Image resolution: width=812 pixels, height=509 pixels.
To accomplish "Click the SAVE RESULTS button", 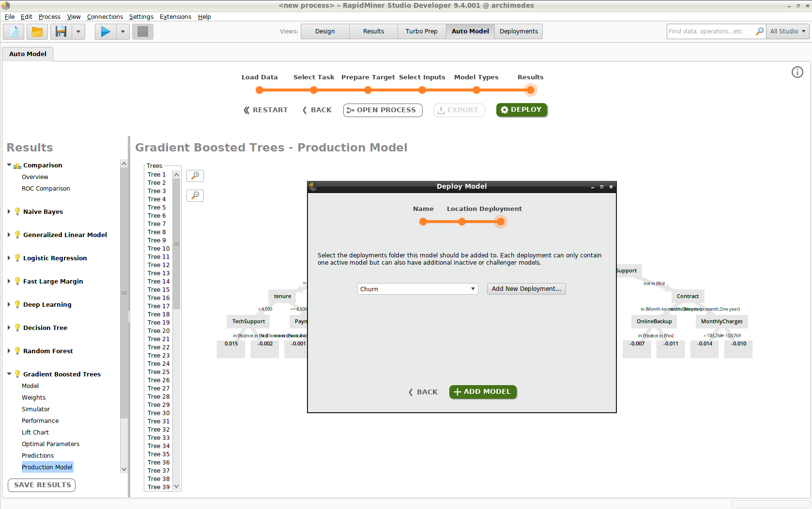I will [42, 485].
